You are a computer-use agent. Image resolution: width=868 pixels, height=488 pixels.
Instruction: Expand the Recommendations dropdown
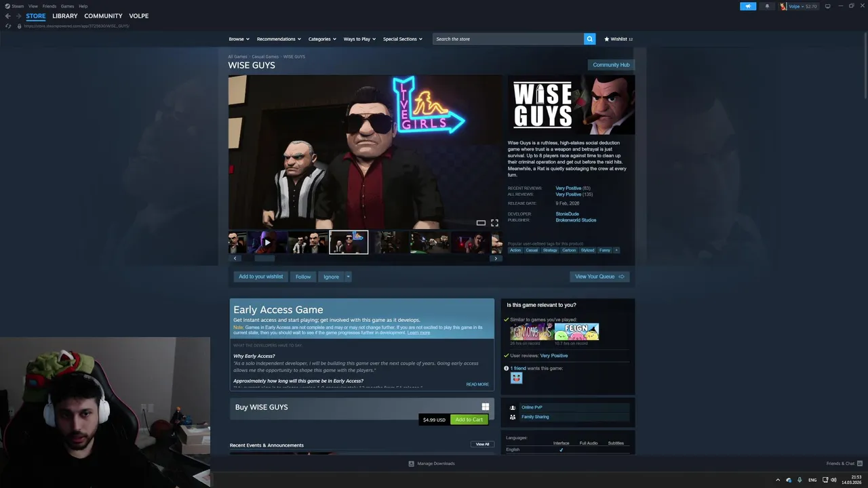(279, 39)
